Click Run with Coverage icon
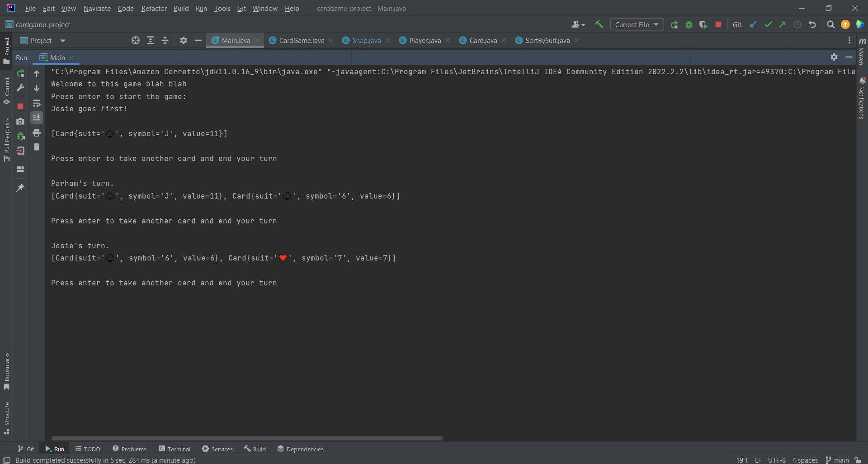 703,24
